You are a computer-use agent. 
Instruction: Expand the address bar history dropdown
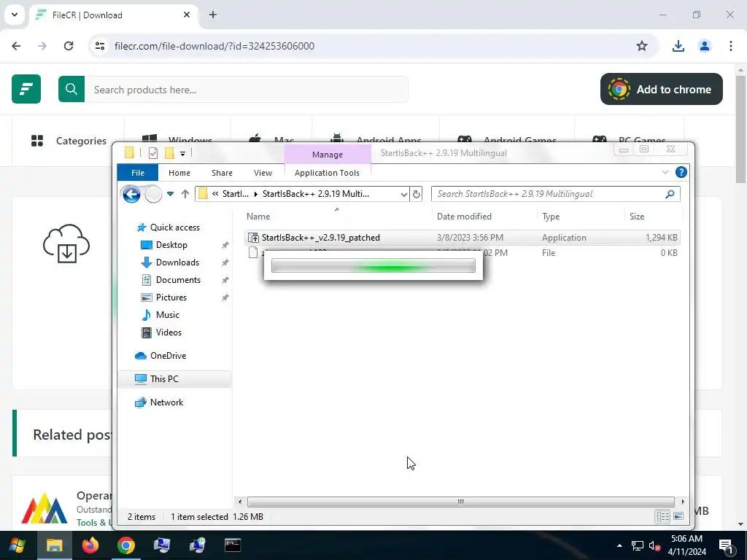tap(403, 194)
